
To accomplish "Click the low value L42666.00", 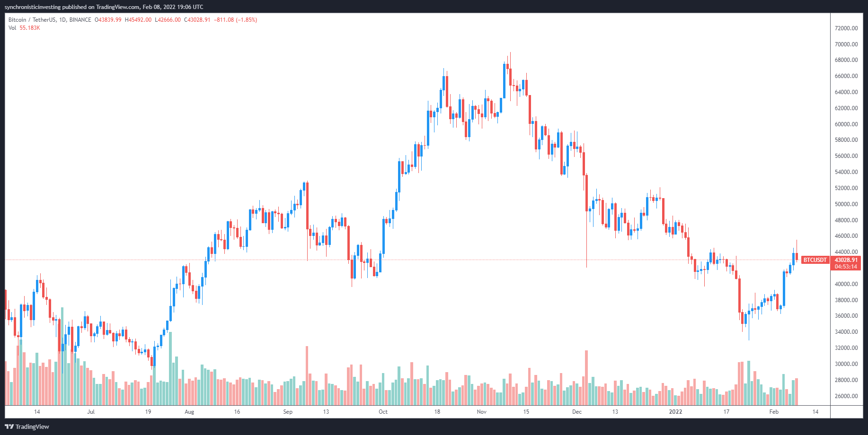I will [168, 20].
